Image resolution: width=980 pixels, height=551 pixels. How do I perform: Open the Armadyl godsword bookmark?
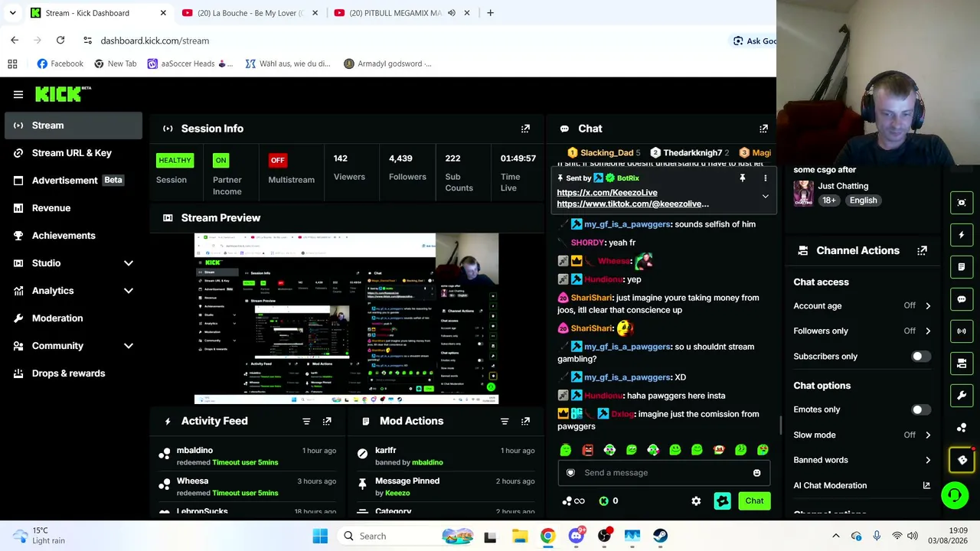387,64
